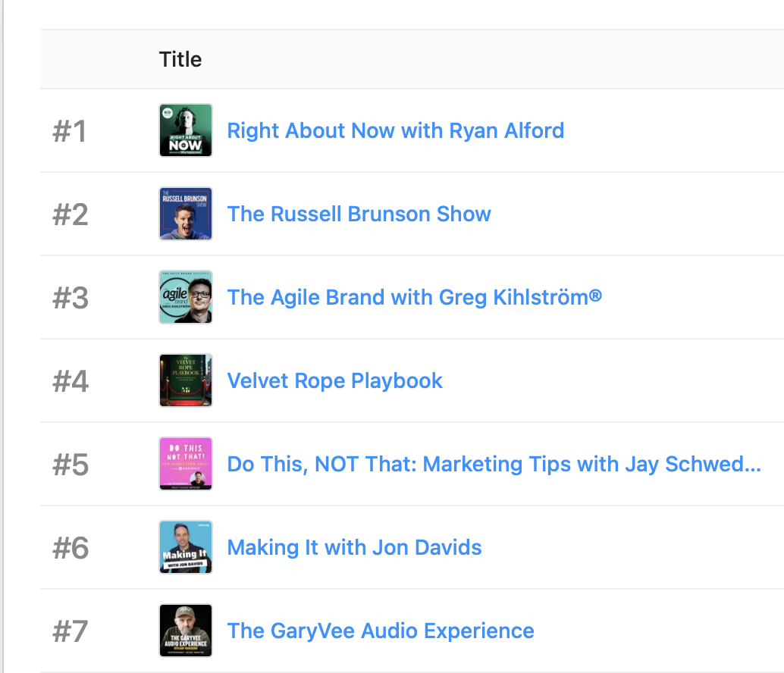
Task: Click the Russell Brunson Show artwork
Action: tap(186, 214)
